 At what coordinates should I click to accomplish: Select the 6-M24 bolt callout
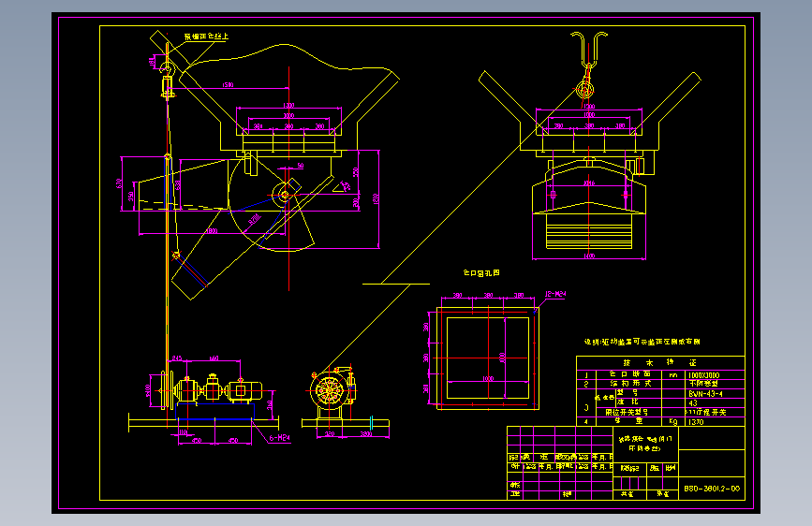click(x=280, y=438)
